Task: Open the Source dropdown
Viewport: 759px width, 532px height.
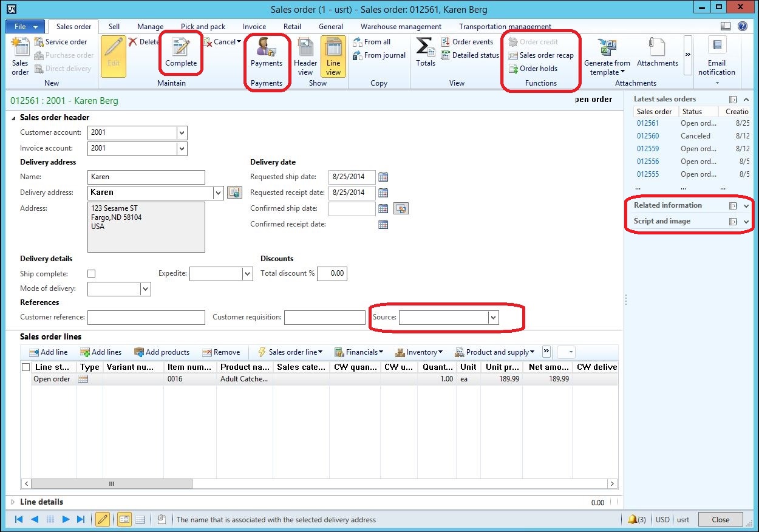Action: [x=493, y=318]
